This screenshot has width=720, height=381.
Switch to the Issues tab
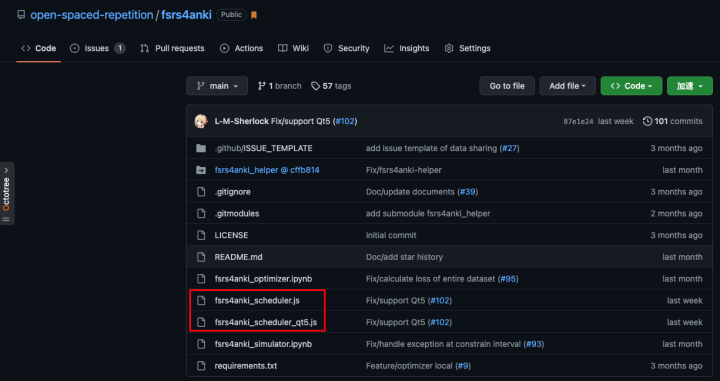97,48
